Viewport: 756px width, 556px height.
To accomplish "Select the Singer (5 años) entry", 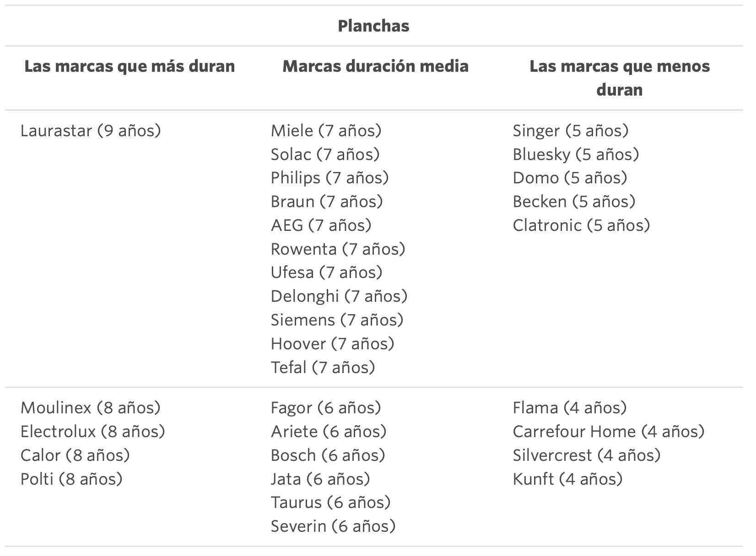I will (570, 131).
